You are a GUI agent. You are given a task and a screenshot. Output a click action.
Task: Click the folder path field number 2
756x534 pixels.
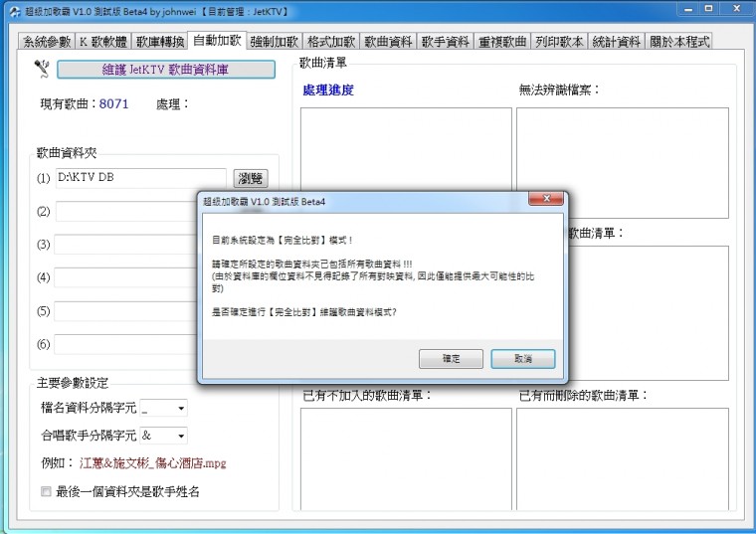click(126, 212)
